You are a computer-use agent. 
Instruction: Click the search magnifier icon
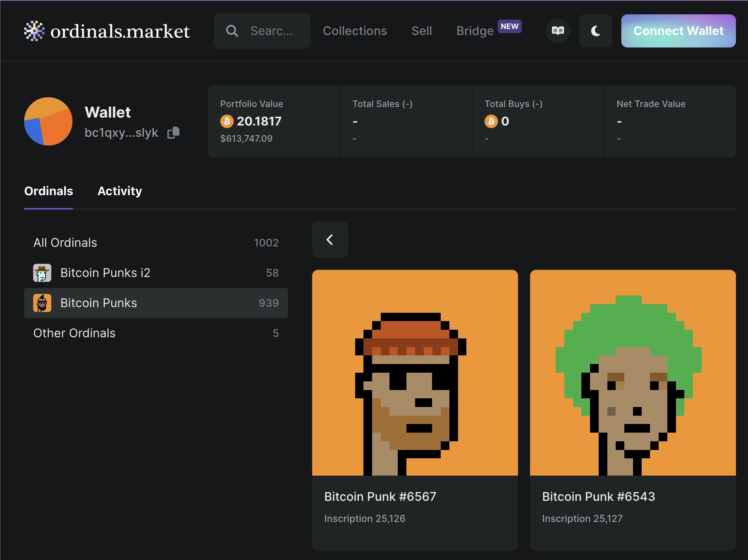232,31
